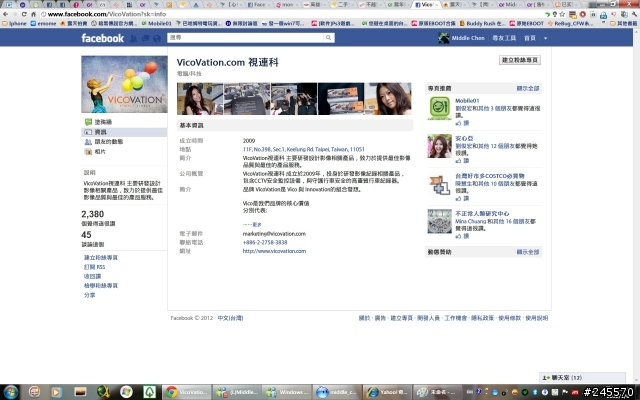Open the Buddy Rush bookmark
Screen dimensions: 640x400
coord(482,23)
